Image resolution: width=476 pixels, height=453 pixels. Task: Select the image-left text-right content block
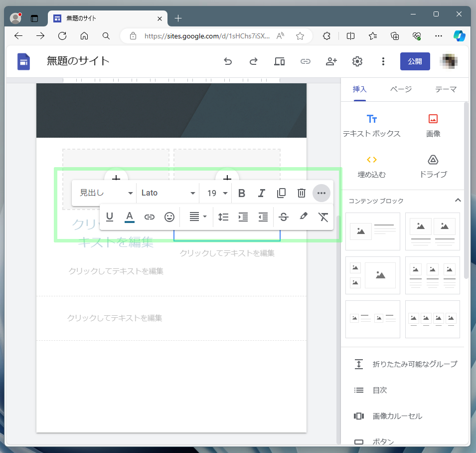pyautogui.click(x=373, y=231)
